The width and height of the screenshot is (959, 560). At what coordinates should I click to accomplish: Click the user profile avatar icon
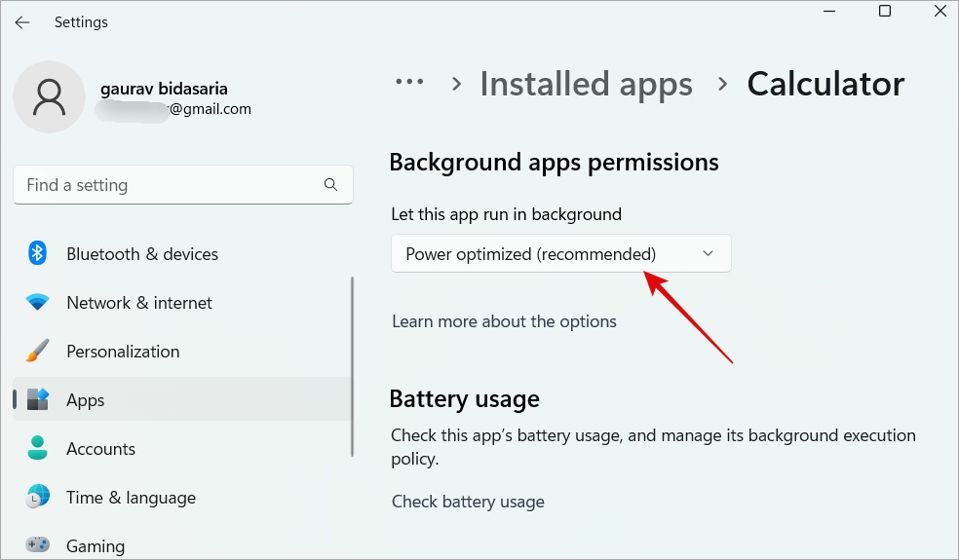pos(49,96)
